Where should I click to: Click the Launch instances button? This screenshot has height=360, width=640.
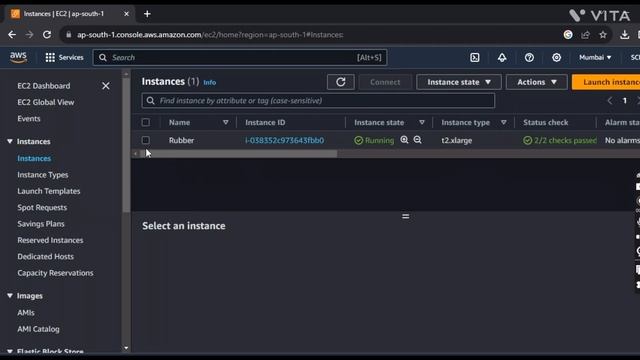tap(606, 82)
